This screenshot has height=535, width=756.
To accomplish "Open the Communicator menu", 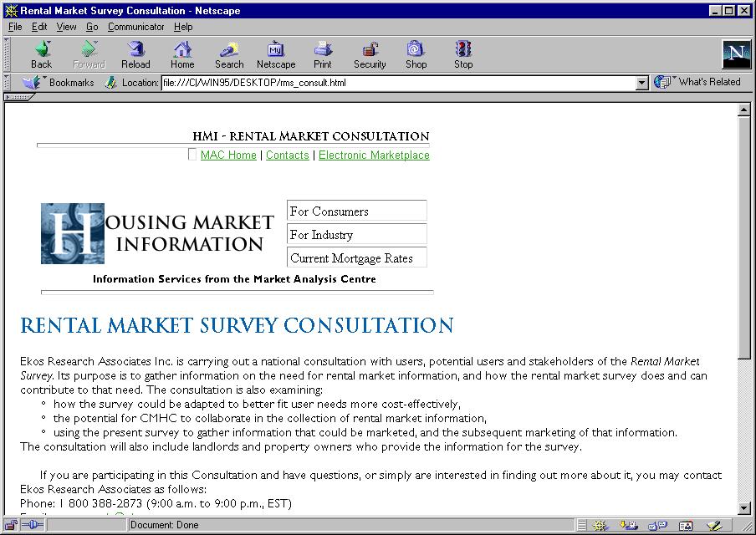I will coord(135,27).
